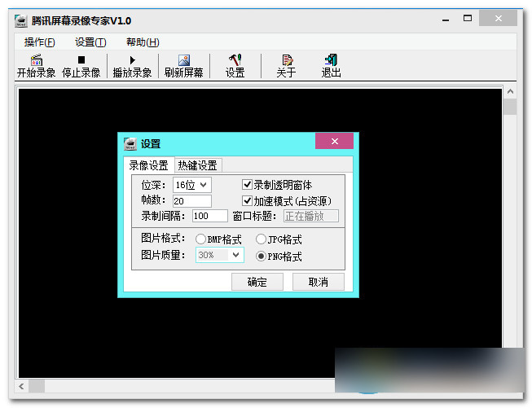Screen dimensions: 532x408
Task: Choose the JPG格式 image format option
Action: point(261,239)
